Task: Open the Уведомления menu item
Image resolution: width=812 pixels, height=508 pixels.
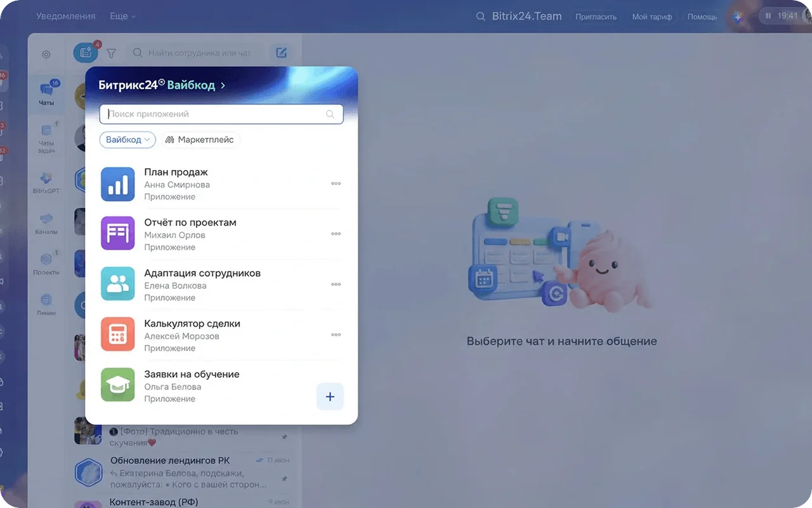Action: [66, 16]
